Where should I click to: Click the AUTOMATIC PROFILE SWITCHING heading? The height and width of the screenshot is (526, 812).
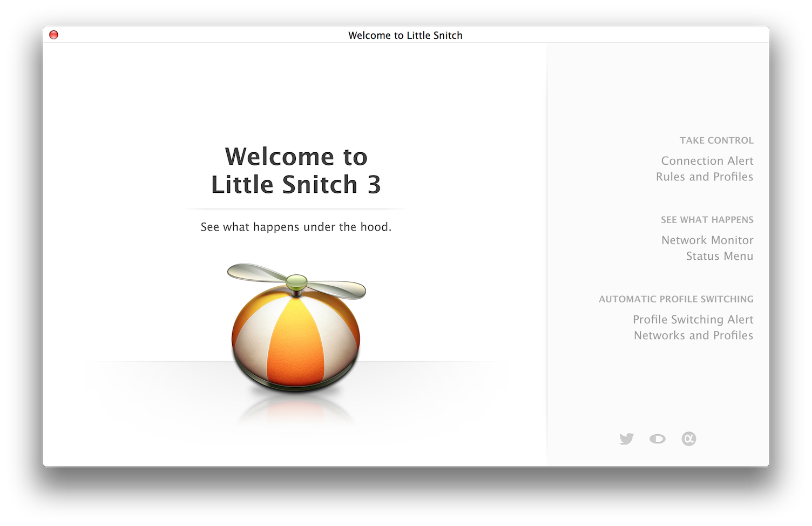coord(676,299)
